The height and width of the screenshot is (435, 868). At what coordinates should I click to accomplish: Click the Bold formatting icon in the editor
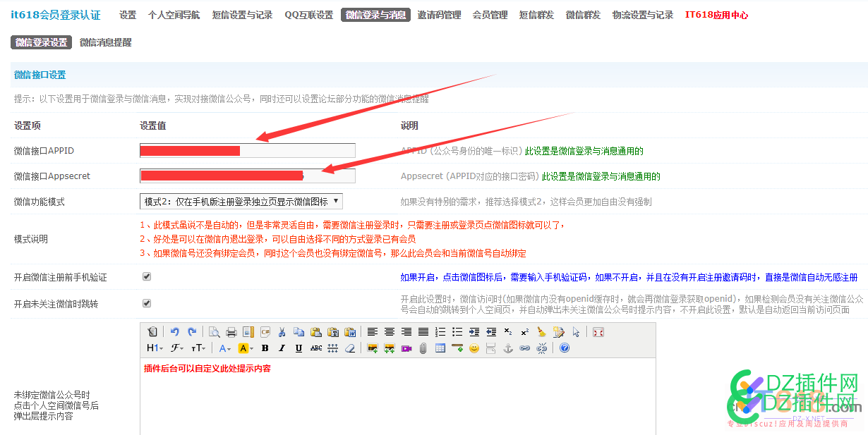coord(265,348)
